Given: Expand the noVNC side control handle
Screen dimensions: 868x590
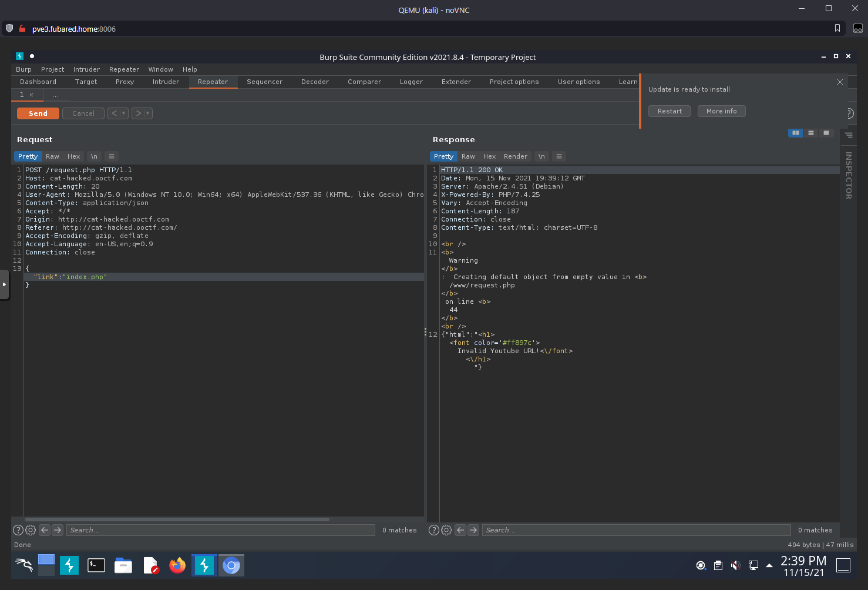Looking at the screenshot, I should [x=5, y=284].
